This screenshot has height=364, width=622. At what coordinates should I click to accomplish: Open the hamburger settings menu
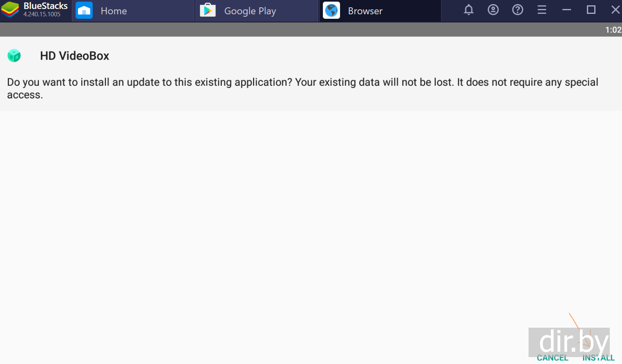[542, 10]
